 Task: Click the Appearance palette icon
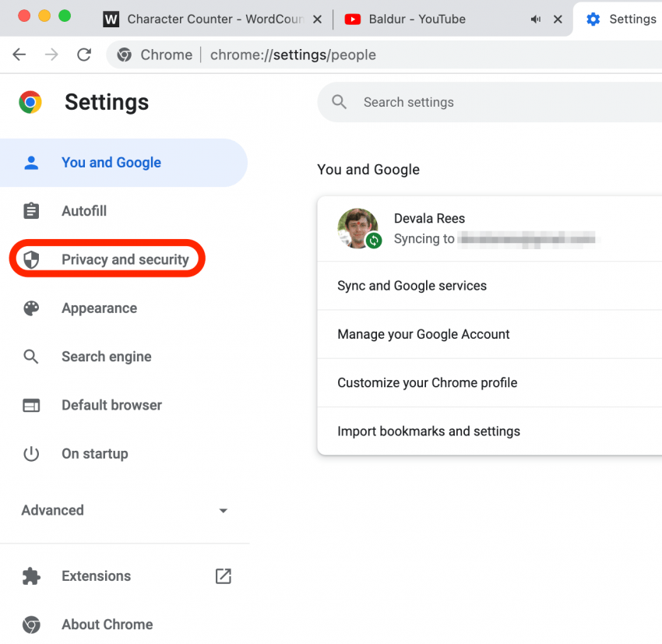pos(31,308)
